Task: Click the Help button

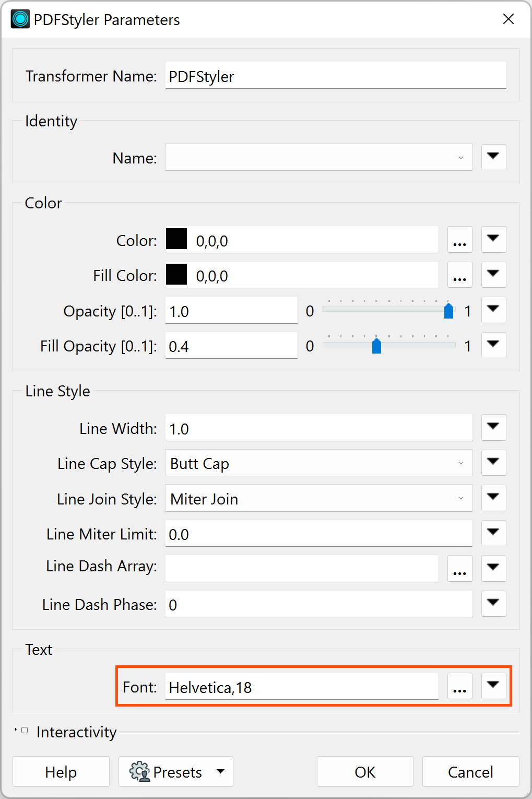Action: pos(61,771)
